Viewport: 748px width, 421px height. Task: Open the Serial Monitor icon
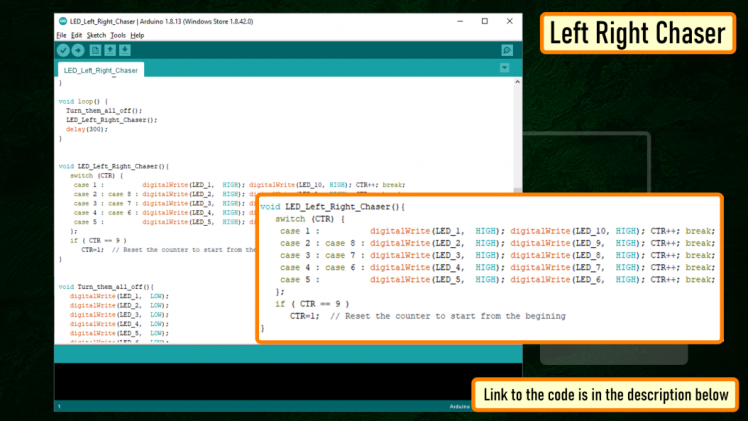507,50
